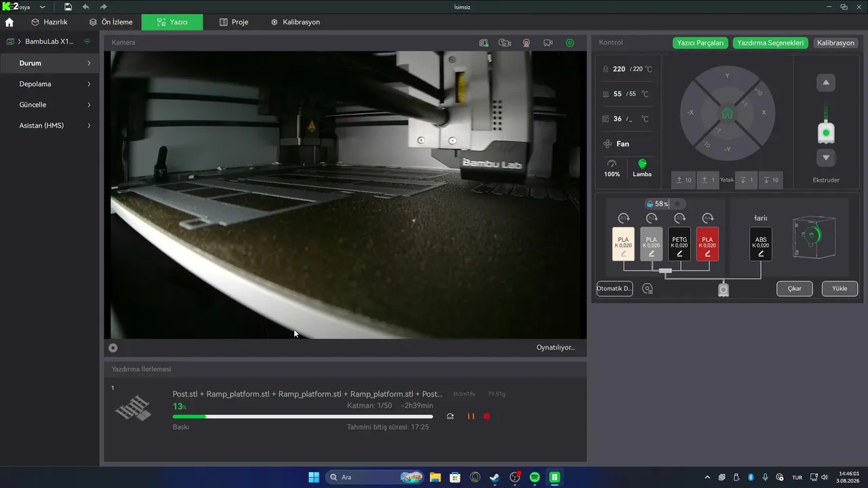Stop the print with red square

click(487, 416)
